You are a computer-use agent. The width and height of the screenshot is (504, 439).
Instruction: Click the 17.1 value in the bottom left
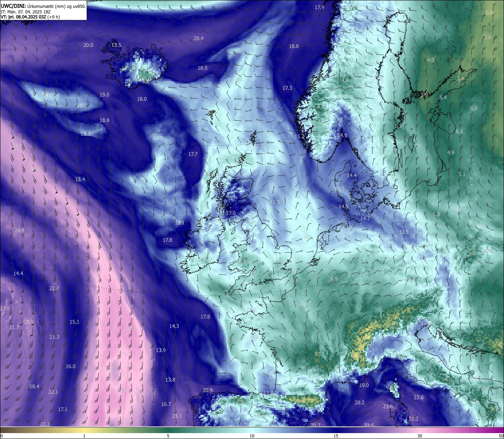(63, 409)
